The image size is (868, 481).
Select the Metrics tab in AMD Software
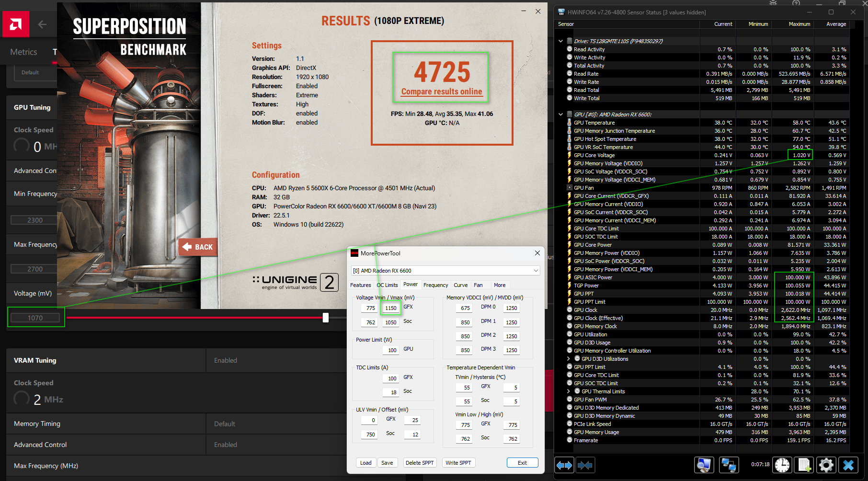pos(23,52)
